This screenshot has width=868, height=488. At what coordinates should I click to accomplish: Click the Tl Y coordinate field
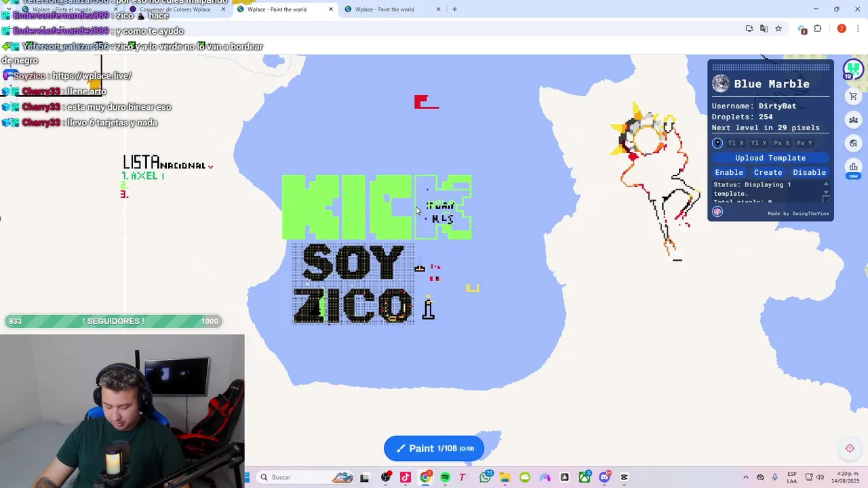point(759,143)
